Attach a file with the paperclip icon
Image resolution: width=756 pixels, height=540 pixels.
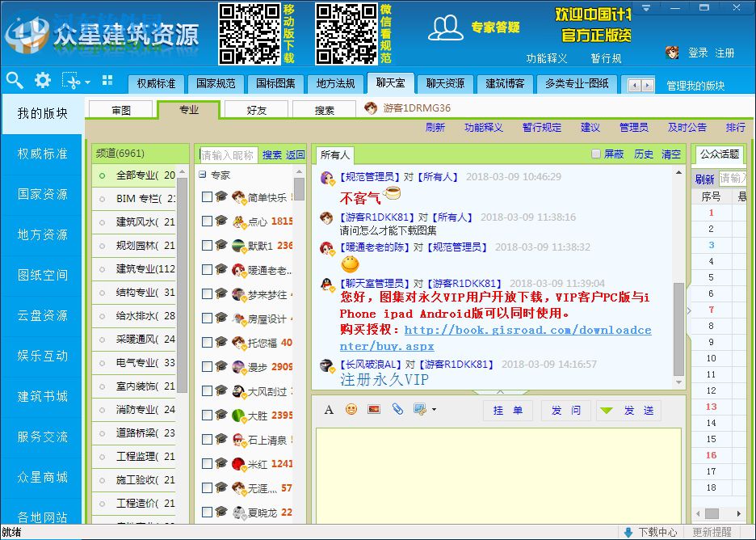[x=397, y=411]
